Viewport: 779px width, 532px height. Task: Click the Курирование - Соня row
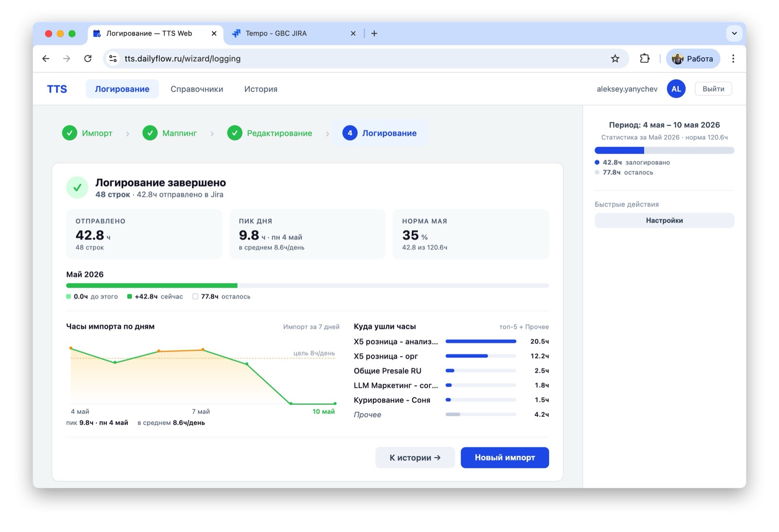coord(451,400)
